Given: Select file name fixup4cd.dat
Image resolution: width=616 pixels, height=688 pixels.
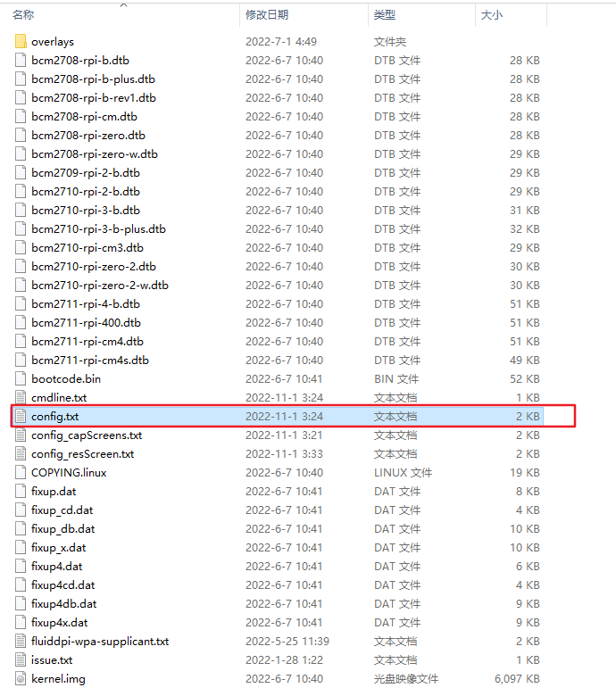Looking at the screenshot, I should point(62,584).
